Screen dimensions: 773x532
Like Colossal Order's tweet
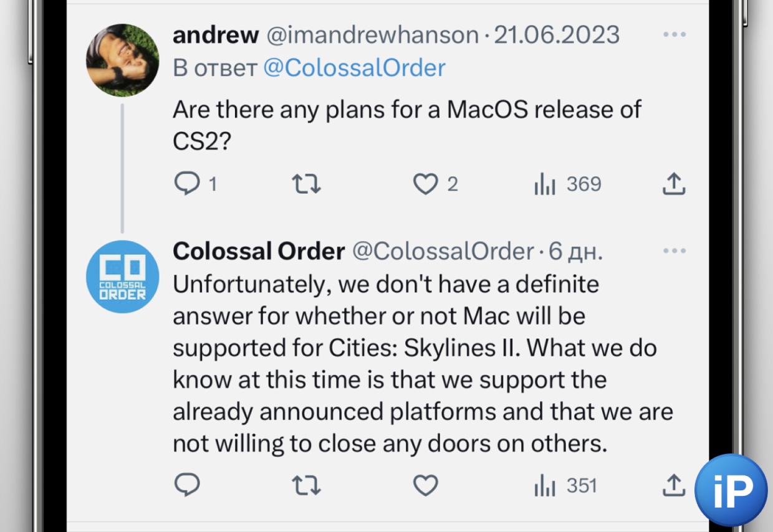point(426,485)
